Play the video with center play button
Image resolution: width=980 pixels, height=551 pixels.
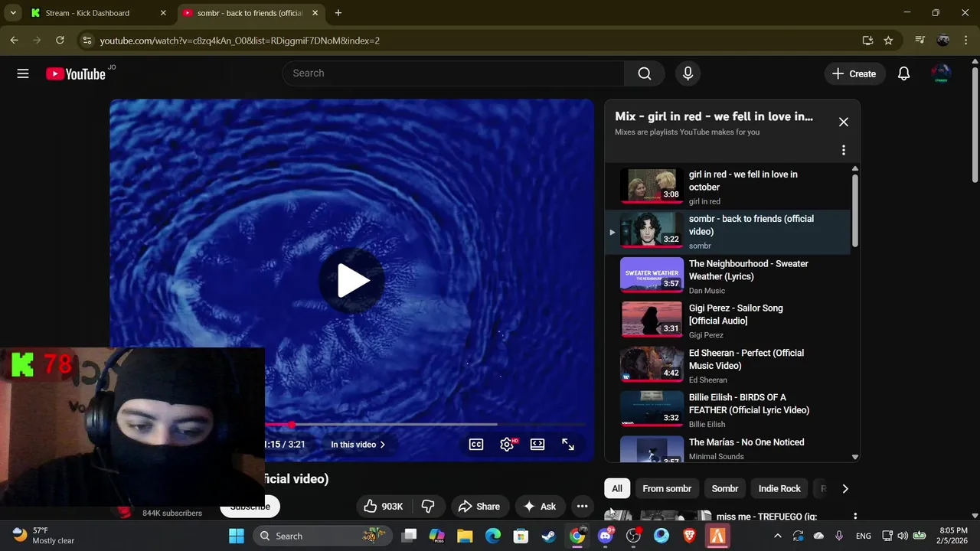352,280
